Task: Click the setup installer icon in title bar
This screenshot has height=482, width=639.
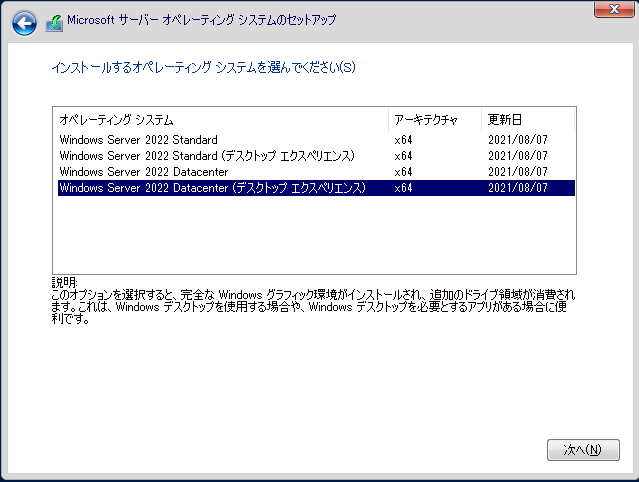Action: (x=54, y=23)
